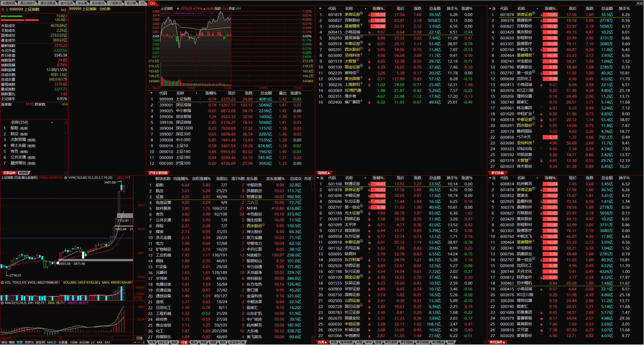The height and width of the screenshot is (345, 644).
Task: Select the 关联品种 tab
Action: (x=9, y=173)
